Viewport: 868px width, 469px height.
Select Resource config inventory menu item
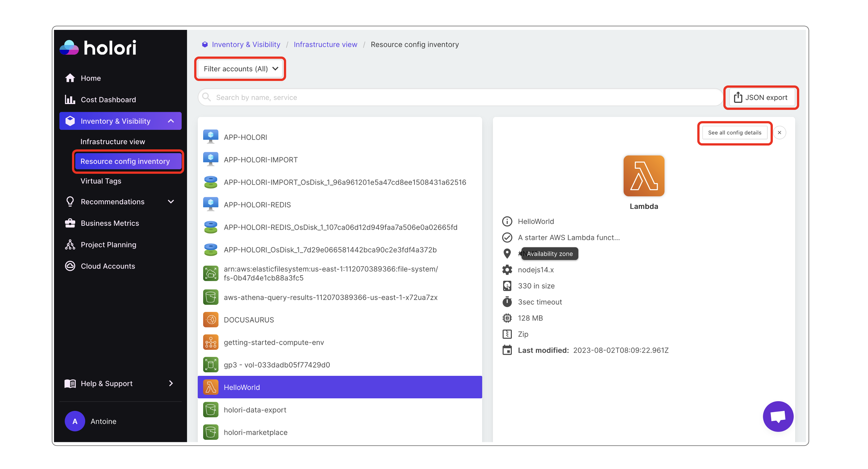coord(128,161)
